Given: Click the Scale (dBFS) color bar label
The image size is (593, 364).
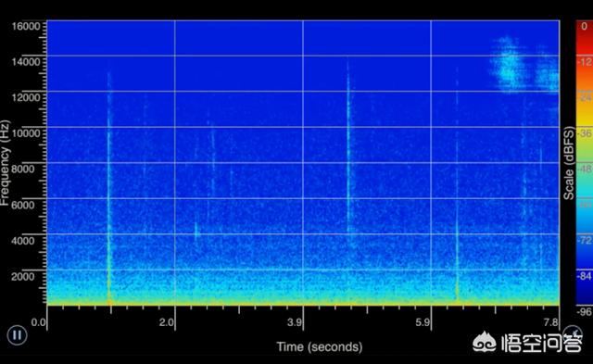Looking at the screenshot, I should (x=569, y=162).
